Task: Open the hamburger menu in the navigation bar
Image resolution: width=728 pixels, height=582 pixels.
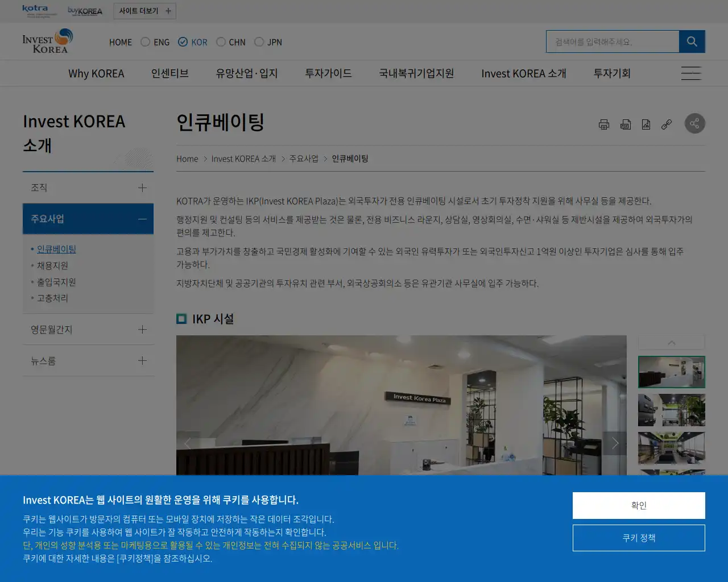Action: coord(691,73)
